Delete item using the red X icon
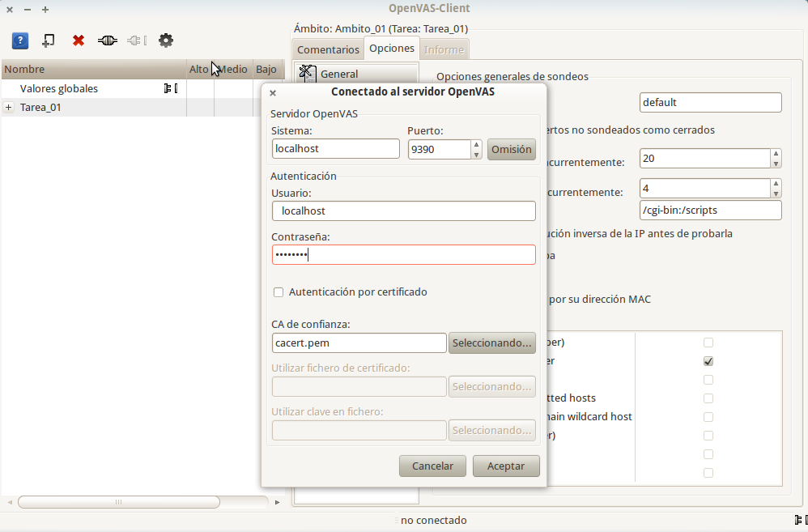The width and height of the screenshot is (808, 532). click(x=79, y=40)
